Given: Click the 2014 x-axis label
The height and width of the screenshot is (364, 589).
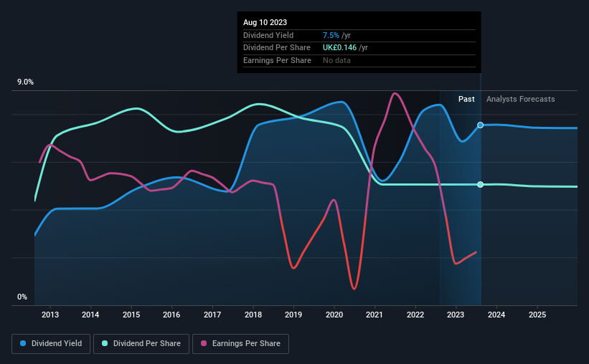Looking at the screenshot, I should point(90,315).
